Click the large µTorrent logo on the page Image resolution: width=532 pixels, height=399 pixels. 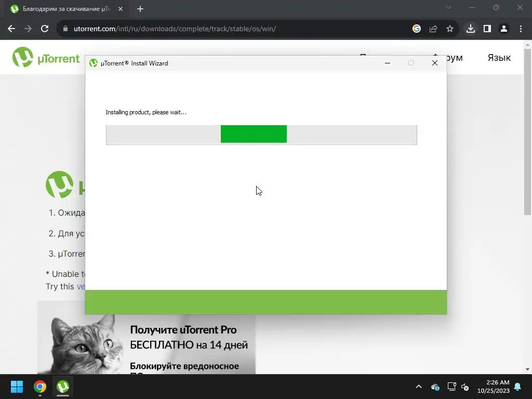coord(60,184)
